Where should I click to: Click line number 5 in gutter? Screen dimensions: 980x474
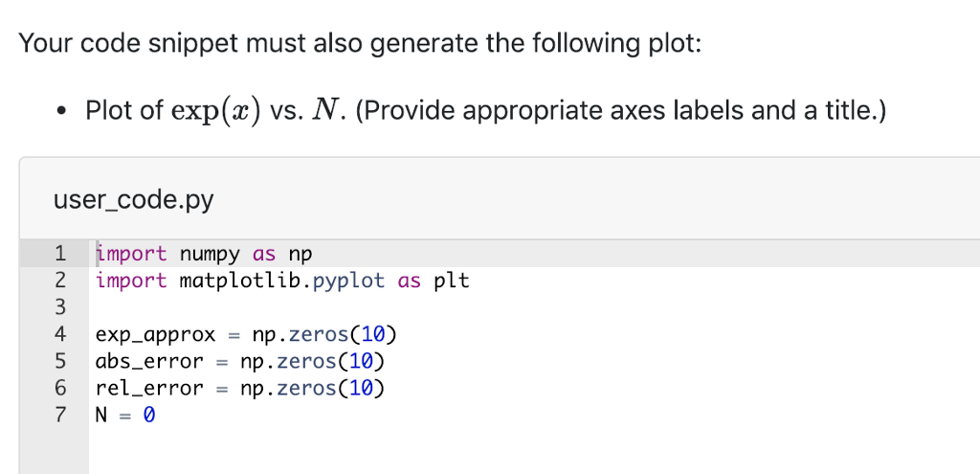[59, 362]
